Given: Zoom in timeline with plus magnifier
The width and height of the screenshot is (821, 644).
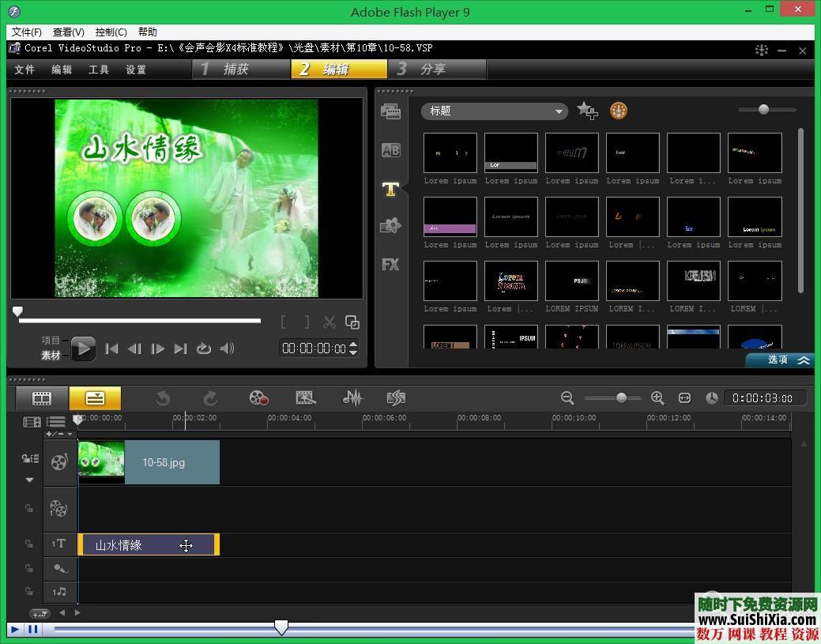Looking at the screenshot, I should pos(657,398).
